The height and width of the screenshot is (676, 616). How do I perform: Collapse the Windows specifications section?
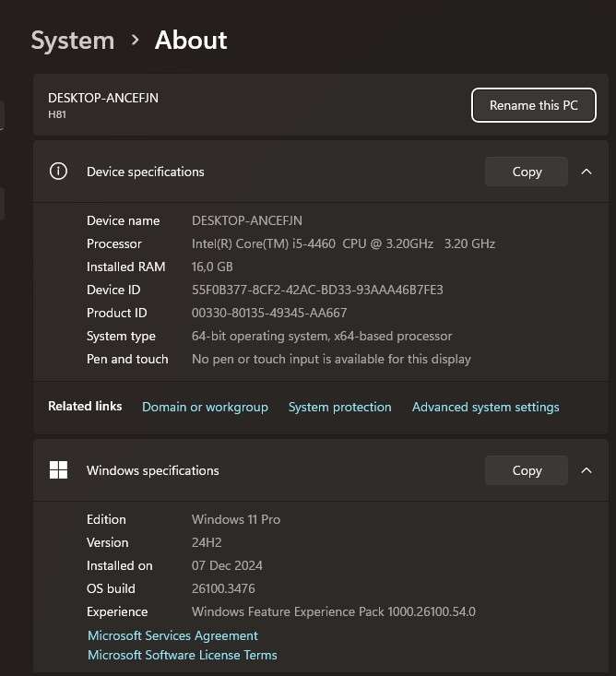tap(586, 470)
